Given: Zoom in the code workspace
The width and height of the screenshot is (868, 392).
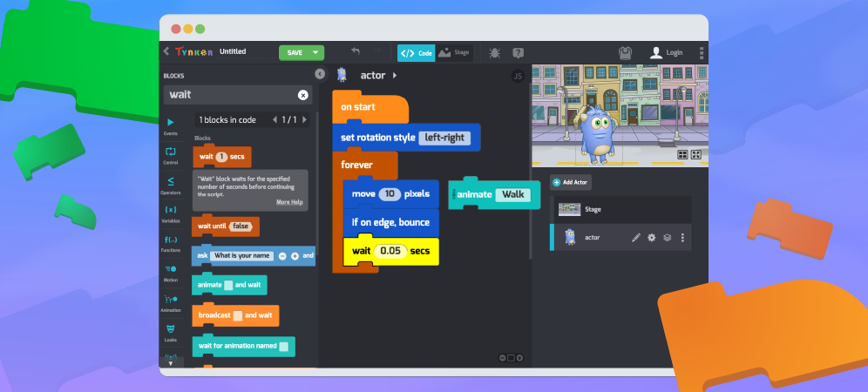Looking at the screenshot, I should (x=519, y=358).
